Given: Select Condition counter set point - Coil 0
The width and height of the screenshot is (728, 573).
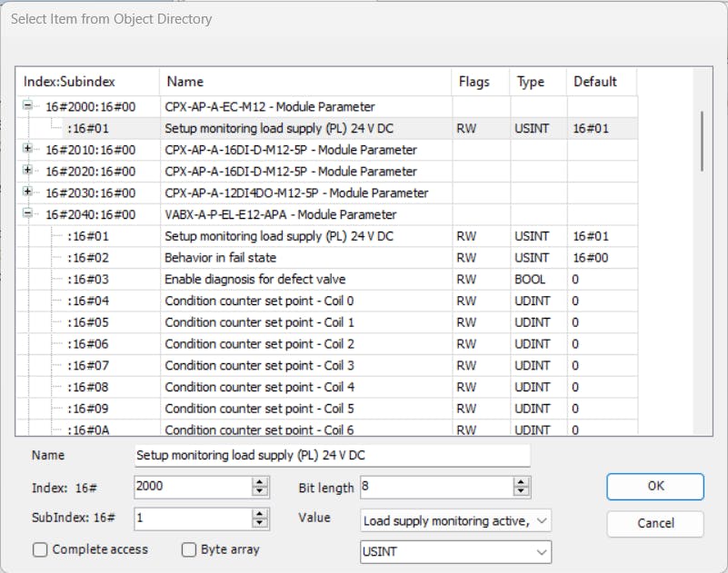Looking at the screenshot, I should (x=327, y=301).
